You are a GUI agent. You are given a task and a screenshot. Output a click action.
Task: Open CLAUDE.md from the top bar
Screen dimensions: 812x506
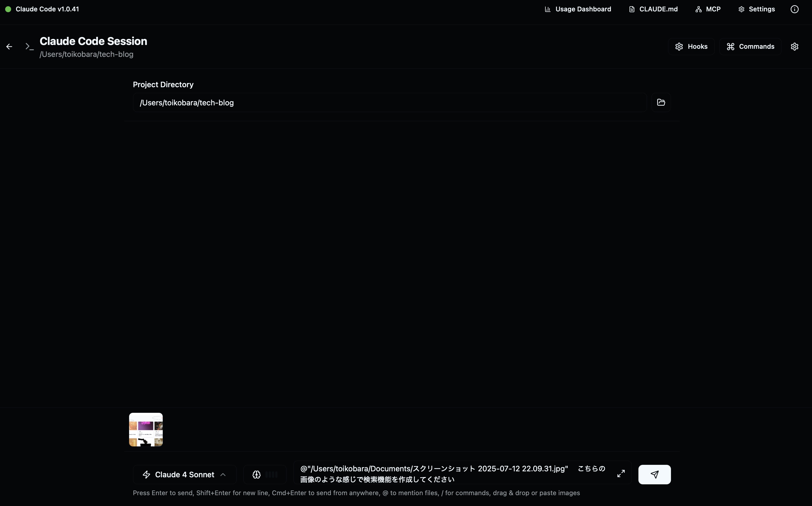653,9
